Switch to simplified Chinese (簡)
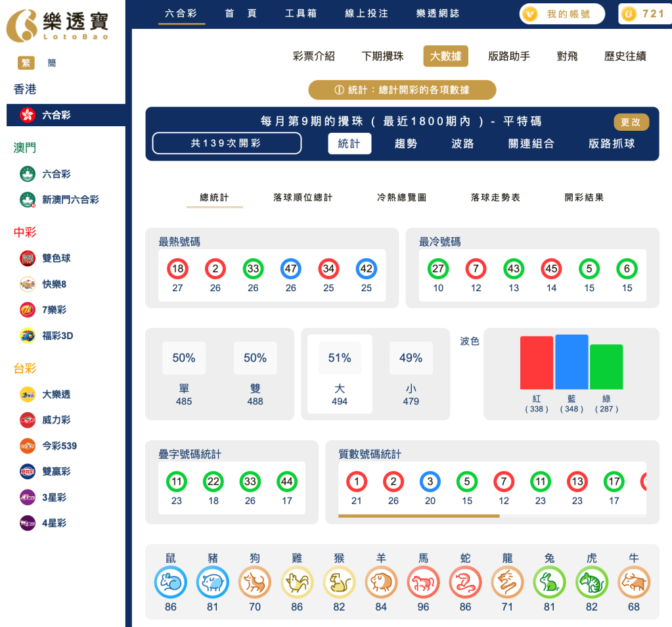Viewport: 672px width, 627px height. pyautogui.click(x=51, y=62)
